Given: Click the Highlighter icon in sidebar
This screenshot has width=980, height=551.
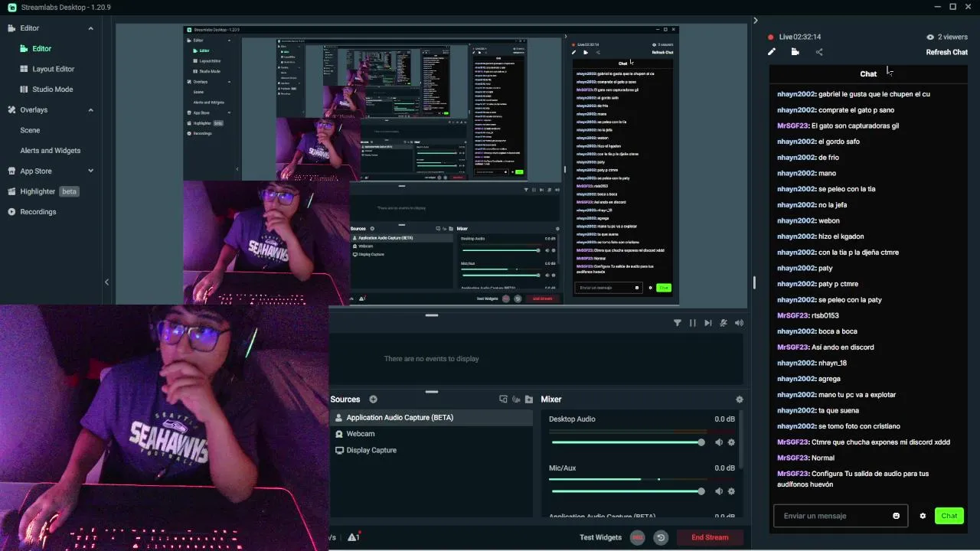Looking at the screenshot, I should pyautogui.click(x=11, y=191).
